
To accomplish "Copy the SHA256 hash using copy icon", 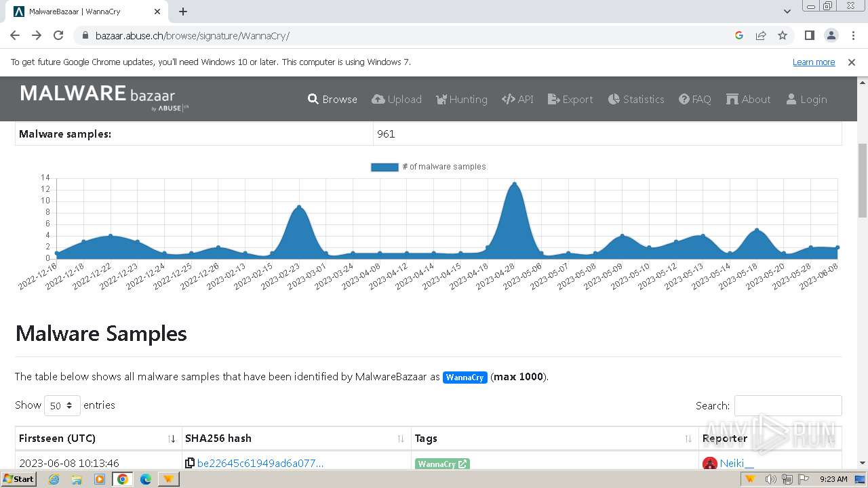I will tap(191, 464).
